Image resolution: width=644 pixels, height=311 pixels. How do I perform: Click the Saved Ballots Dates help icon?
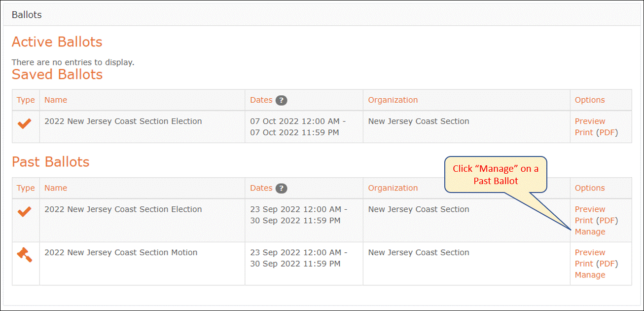[281, 100]
